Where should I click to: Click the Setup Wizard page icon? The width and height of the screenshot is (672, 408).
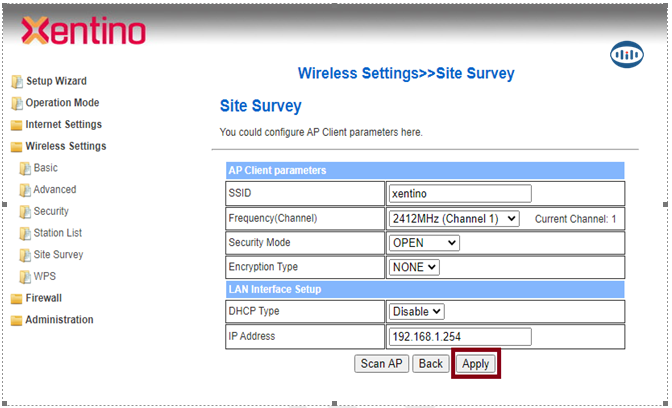pos(16,82)
